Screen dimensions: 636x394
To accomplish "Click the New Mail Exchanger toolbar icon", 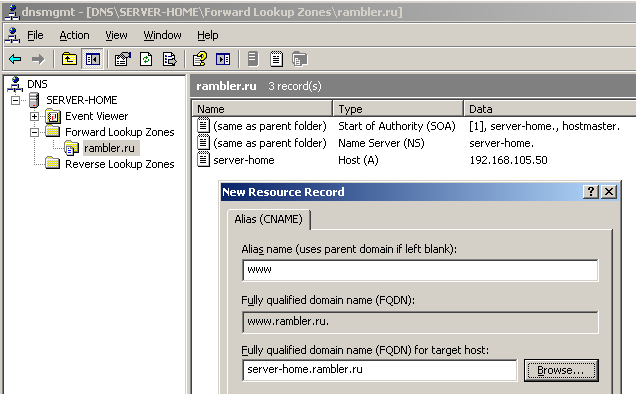I will [300, 59].
